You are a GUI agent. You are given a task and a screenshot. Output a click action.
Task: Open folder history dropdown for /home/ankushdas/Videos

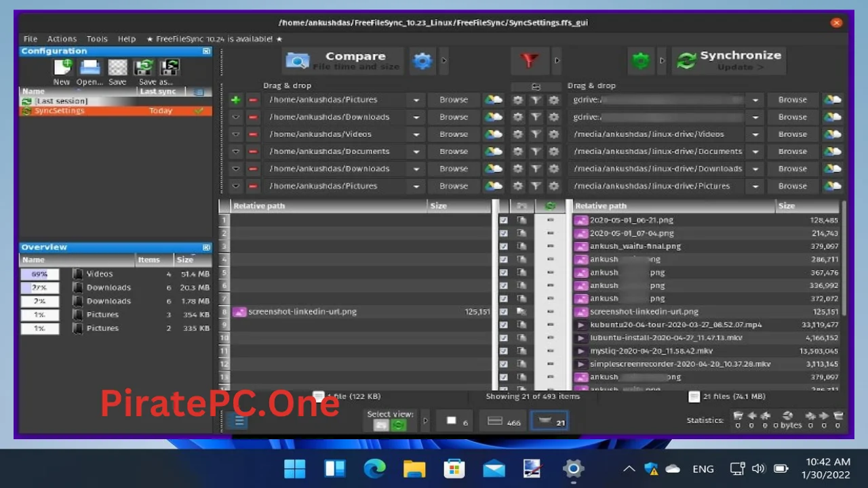point(416,134)
